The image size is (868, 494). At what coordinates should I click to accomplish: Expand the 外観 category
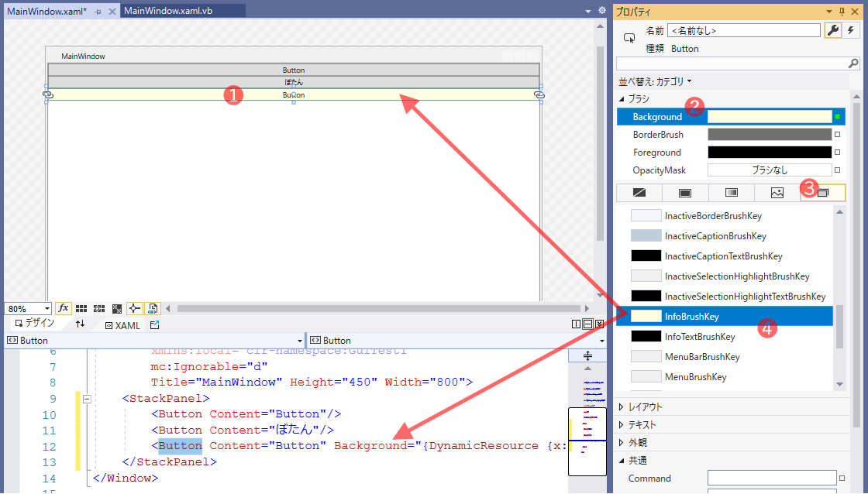[x=622, y=443]
